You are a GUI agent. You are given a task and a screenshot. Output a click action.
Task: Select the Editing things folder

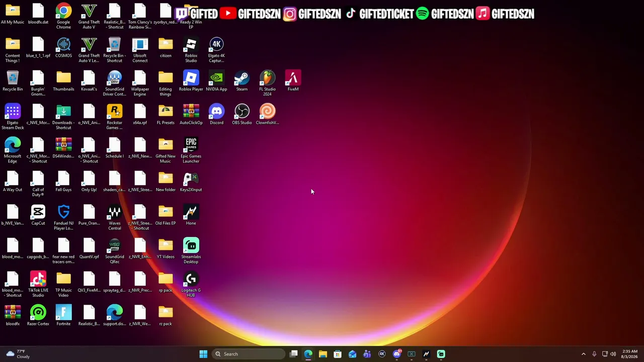point(166,83)
